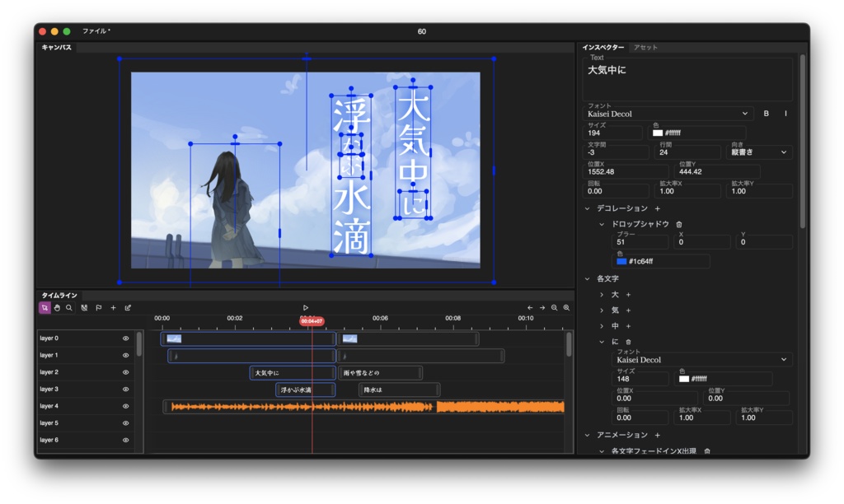Screen dimensions: 844x504
Task: Click the left arrow in timeline toolbar
Action: pyautogui.click(x=530, y=308)
